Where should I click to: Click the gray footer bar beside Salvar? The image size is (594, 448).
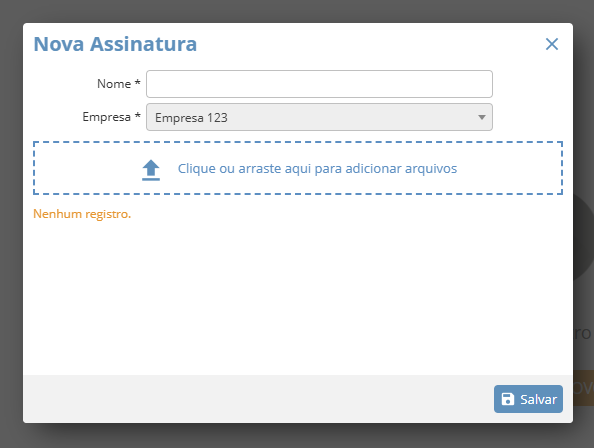coord(258,399)
